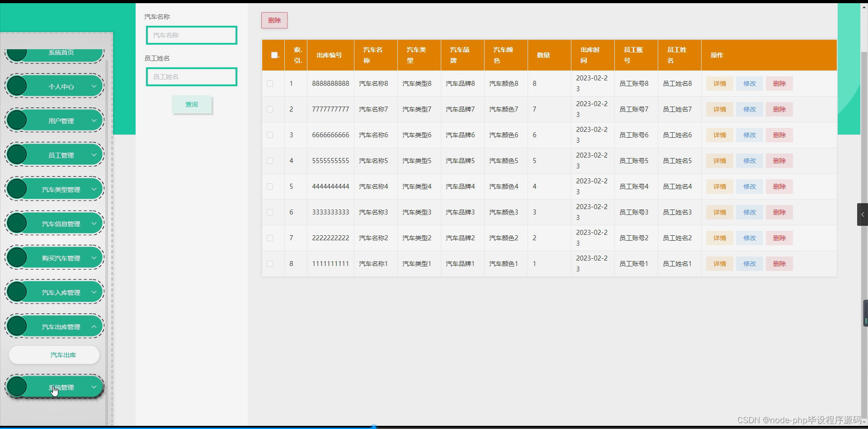Toggle the select-all checkbox in table header
Screen dimensions: 868x429
coord(275,55)
